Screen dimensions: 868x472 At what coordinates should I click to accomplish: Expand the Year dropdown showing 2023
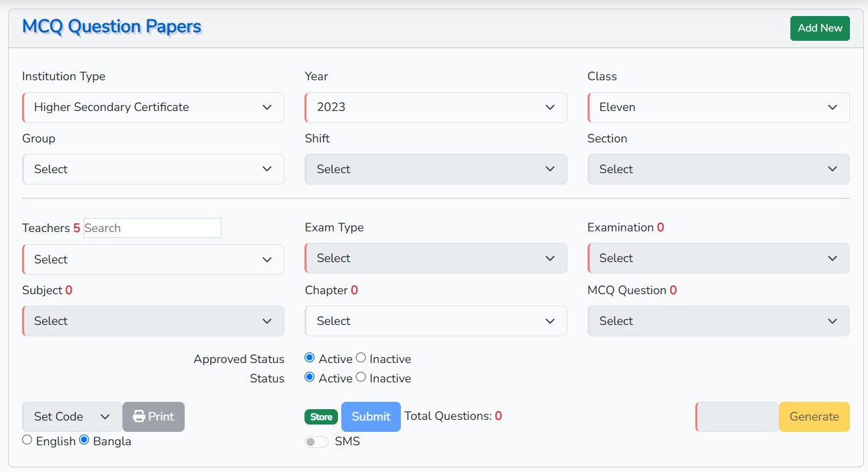coord(436,107)
